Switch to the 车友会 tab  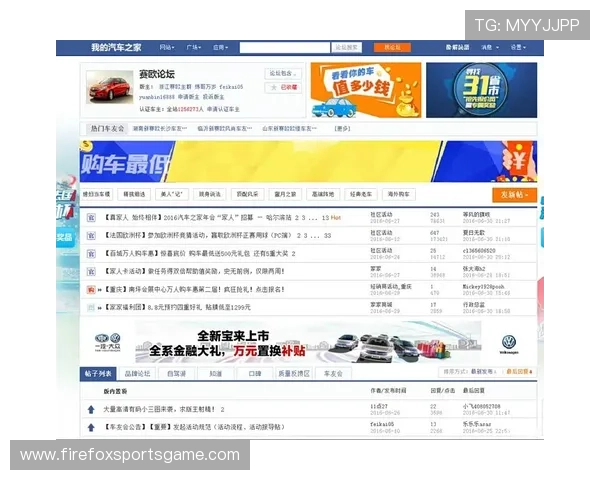coord(333,374)
